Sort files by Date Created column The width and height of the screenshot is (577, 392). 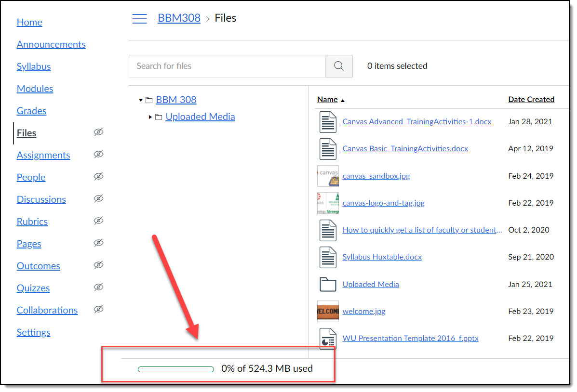coord(531,100)
